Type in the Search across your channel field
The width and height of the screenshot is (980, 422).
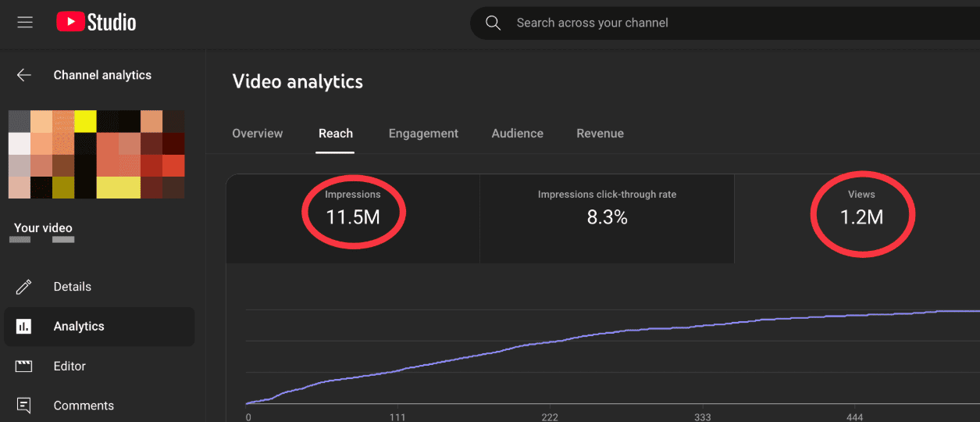click(x=703, y=23)
